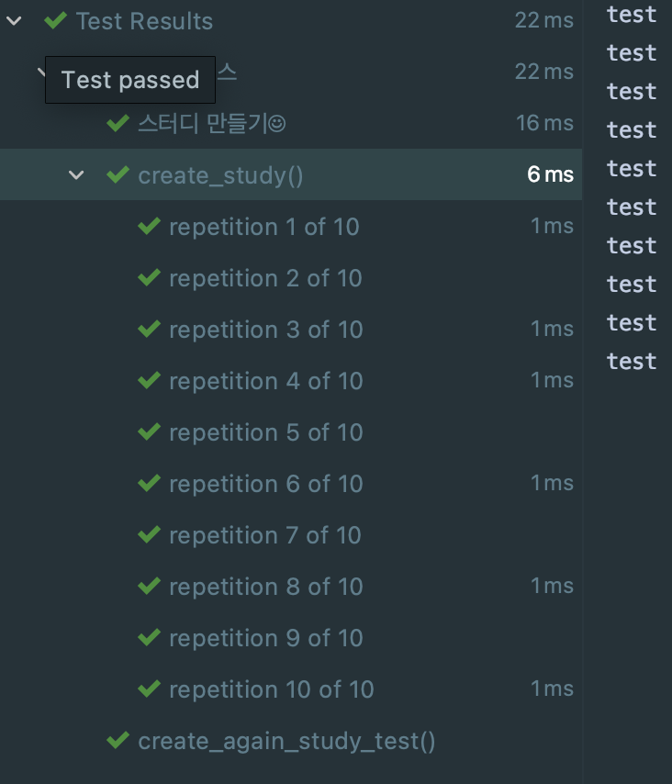The height and width of the screenshot is (784, 672).
Task: Collapse the Test Results root node
Action: [14, 20]
